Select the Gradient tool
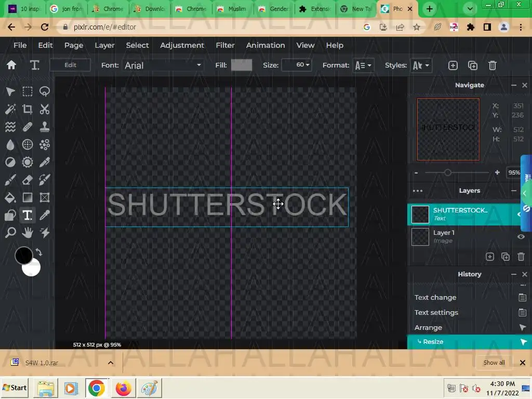The height and width of the screenshot is (399, 532). (28, 197)
